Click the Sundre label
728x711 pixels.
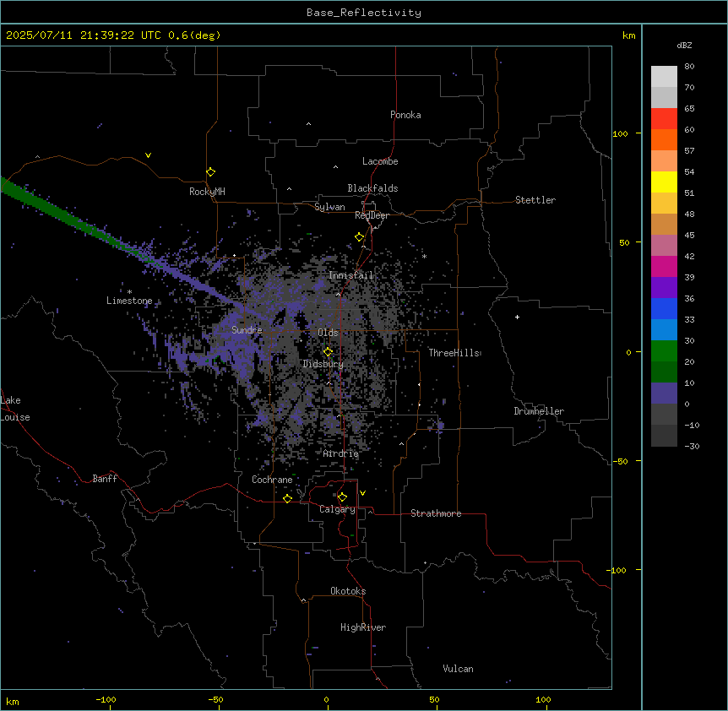[247, 330]
